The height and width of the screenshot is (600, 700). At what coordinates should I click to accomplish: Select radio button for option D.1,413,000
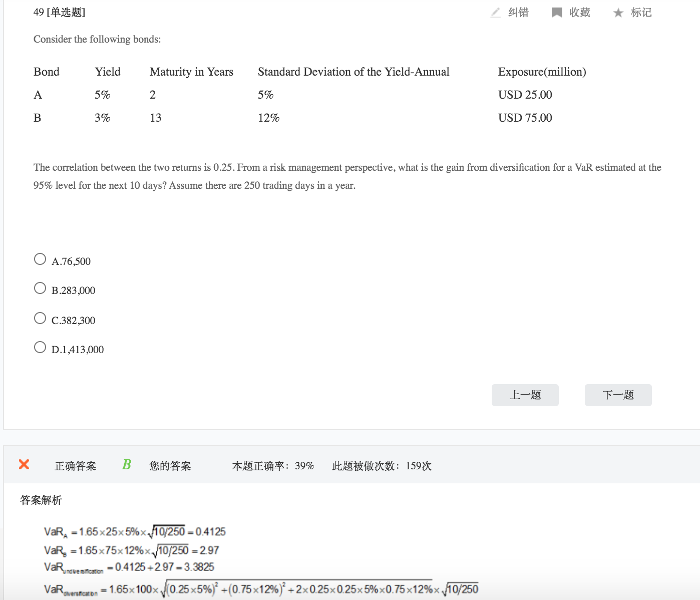pyautogui.click(x=40, y=347)
